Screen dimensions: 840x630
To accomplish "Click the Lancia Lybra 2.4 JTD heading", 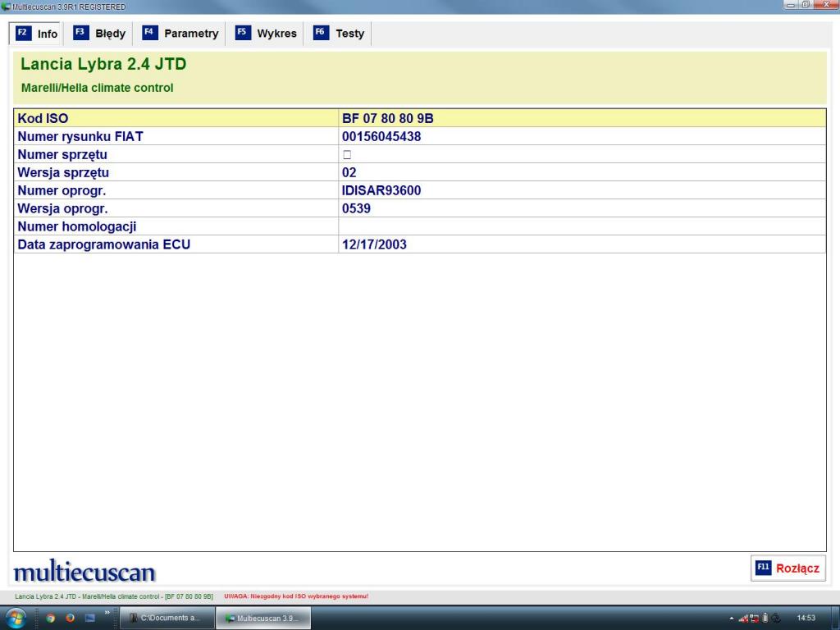I will coord(103,64).
